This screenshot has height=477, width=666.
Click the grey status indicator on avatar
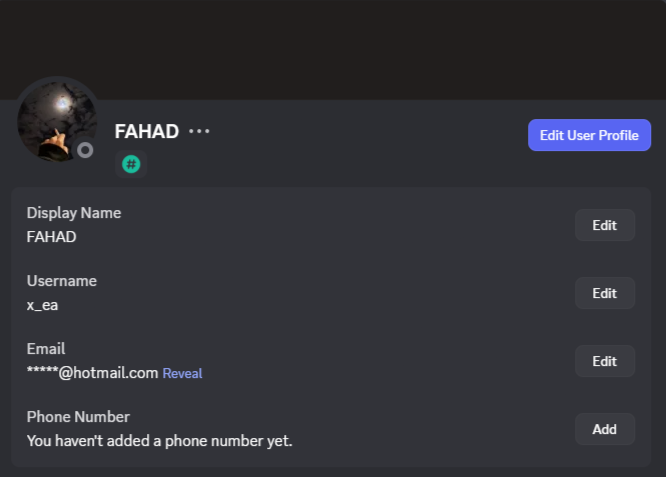click(x=86, y=150)
